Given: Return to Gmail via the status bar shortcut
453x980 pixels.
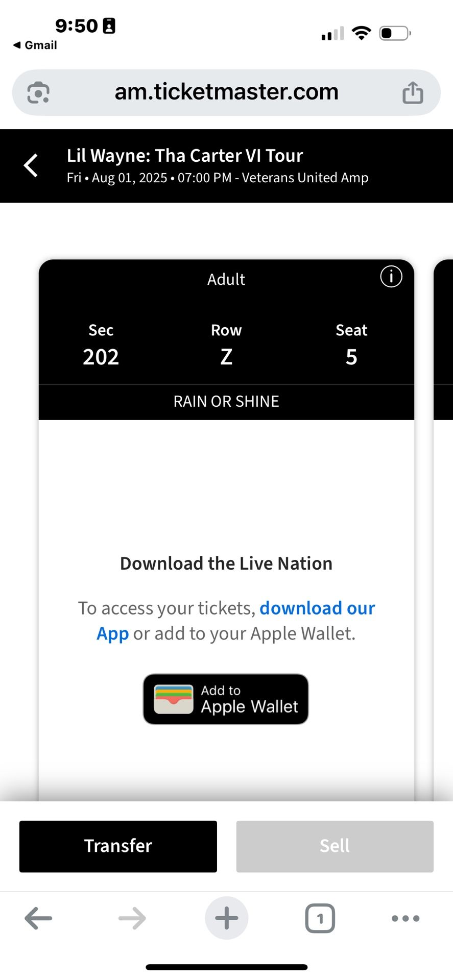Looking at the screenshot, I should tap(34, 45).
